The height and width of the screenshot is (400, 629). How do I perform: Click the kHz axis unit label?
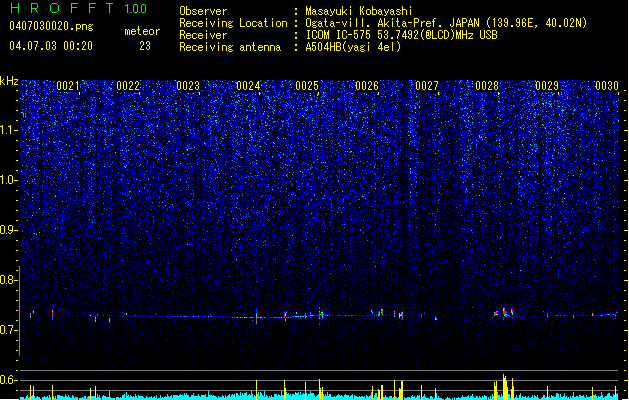(x=9, y=81)
